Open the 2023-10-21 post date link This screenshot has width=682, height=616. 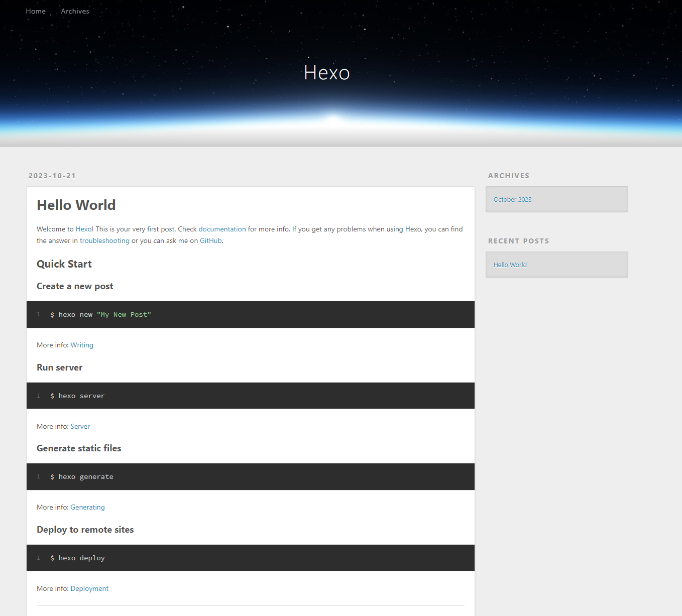tap(52, 176)
